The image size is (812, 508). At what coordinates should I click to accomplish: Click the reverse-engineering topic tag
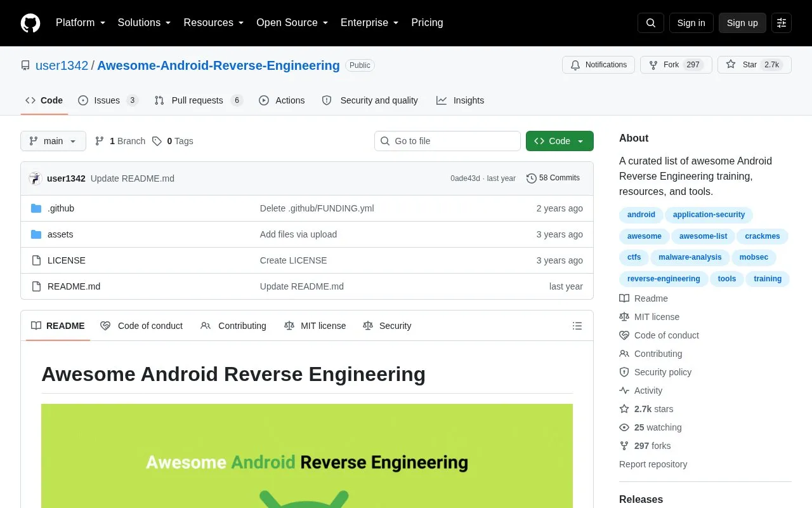[664, 279]
